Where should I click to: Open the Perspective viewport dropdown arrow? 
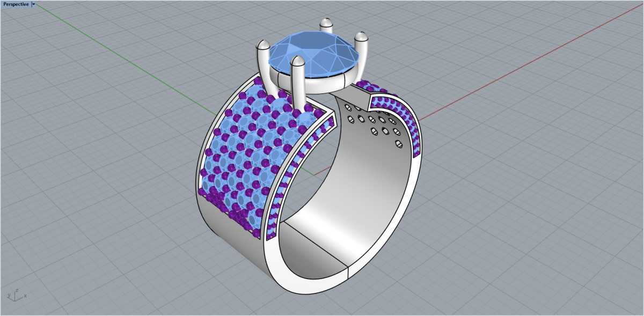(x=34, y=4)
